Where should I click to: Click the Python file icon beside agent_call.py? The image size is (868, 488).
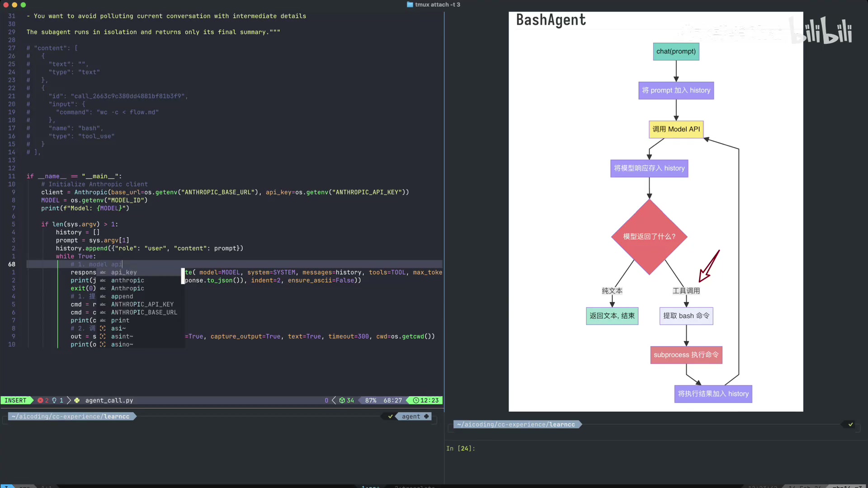point(77,400)
